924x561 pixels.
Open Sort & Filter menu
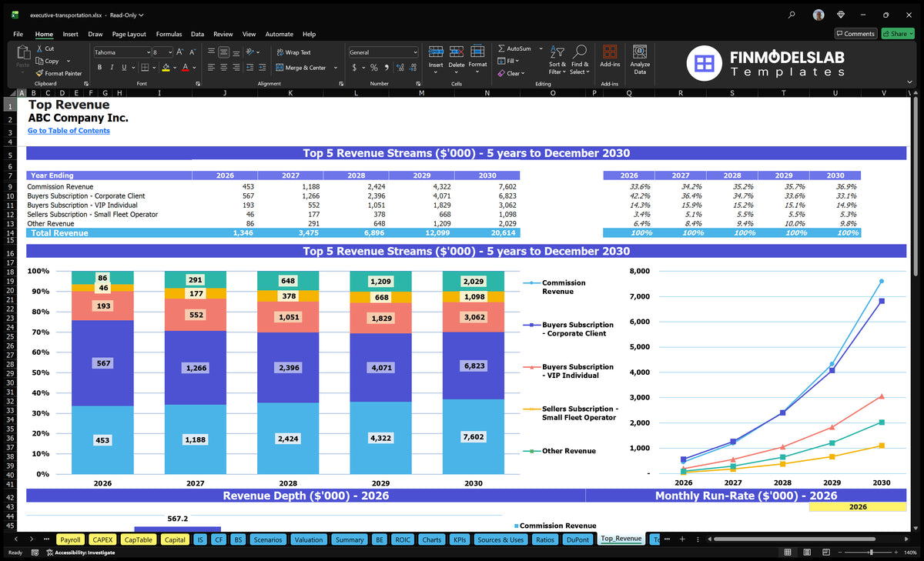pos(557,60)
